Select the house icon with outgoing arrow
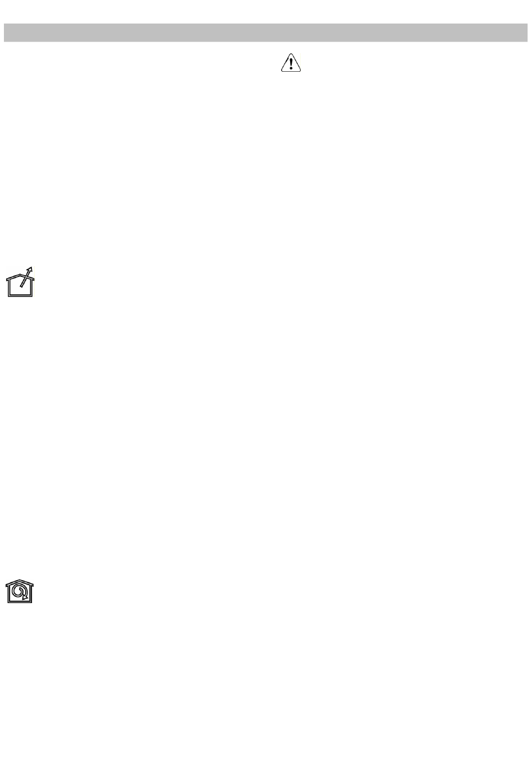This screenshot has height=769, width=532. (x=20, y=282)
